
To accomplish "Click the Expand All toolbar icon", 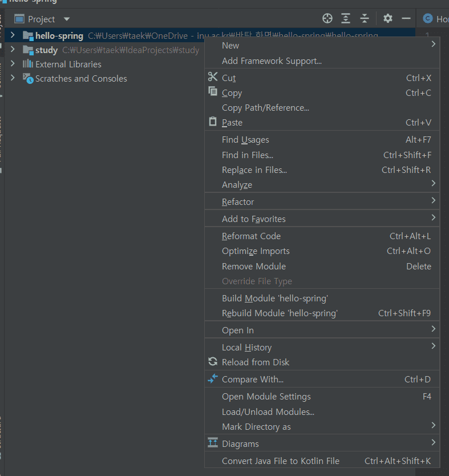I will (346, 18).
